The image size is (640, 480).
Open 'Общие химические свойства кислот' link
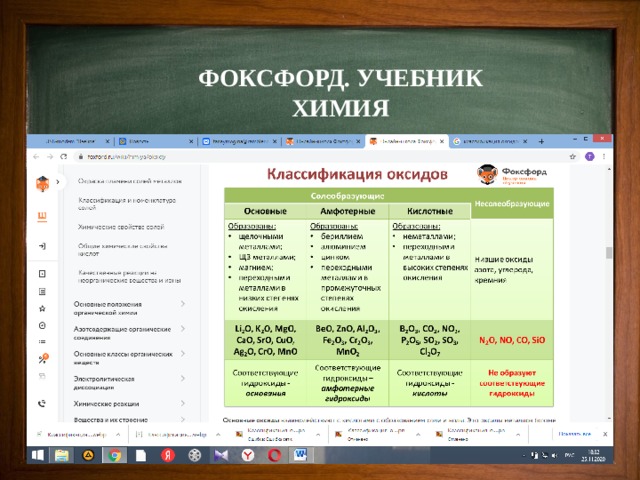(x=122, y=250)
